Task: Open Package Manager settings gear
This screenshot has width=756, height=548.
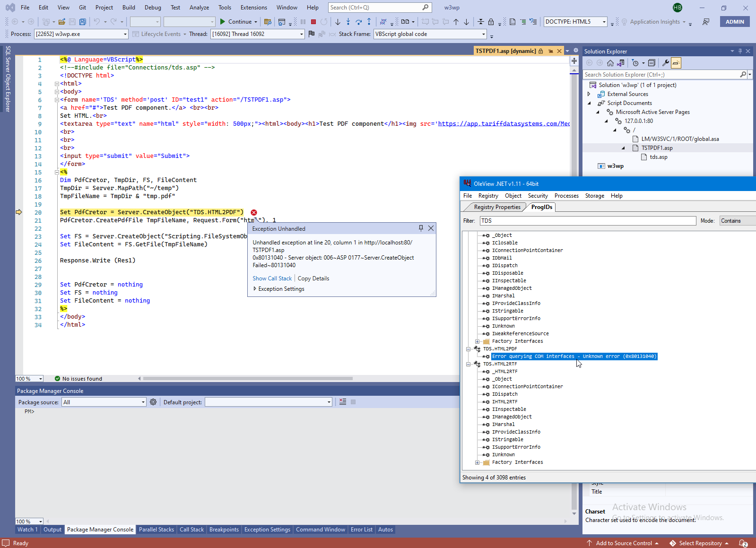Action: [x=153, y=402]
